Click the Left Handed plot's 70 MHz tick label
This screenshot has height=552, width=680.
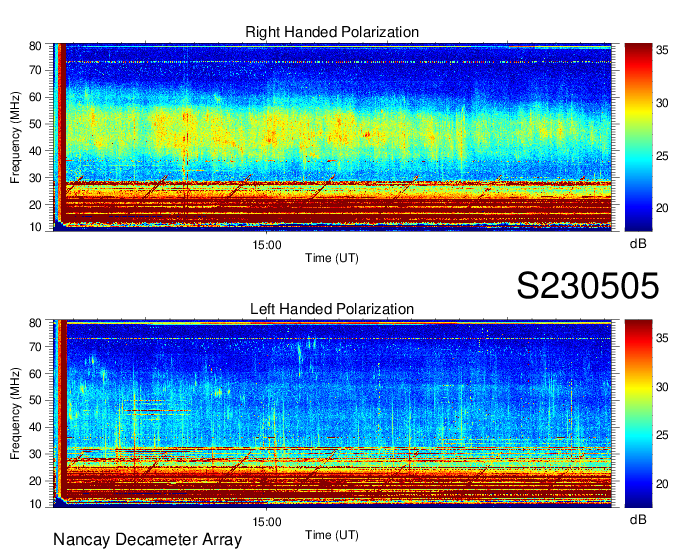(35, 347)
